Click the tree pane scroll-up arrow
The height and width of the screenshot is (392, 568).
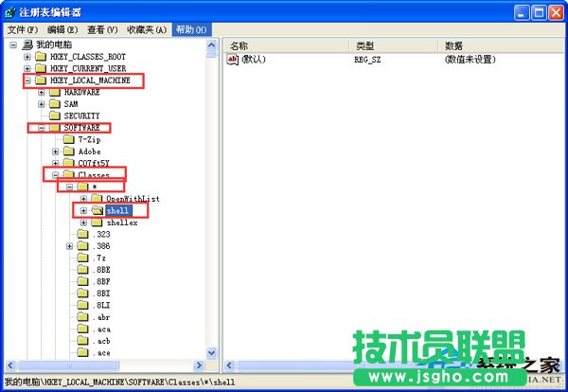pos(211,45)
